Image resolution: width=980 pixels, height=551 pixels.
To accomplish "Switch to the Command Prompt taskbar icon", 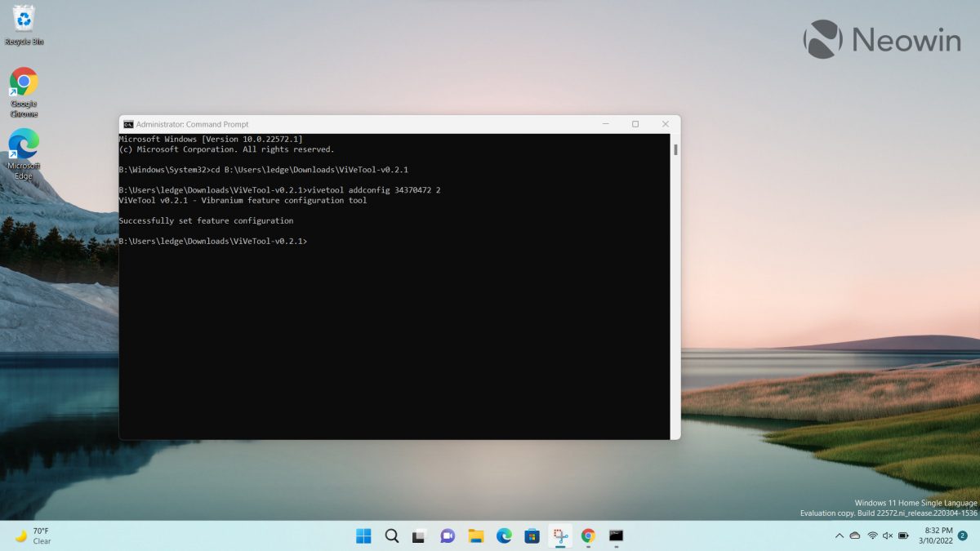I will 615,536.
